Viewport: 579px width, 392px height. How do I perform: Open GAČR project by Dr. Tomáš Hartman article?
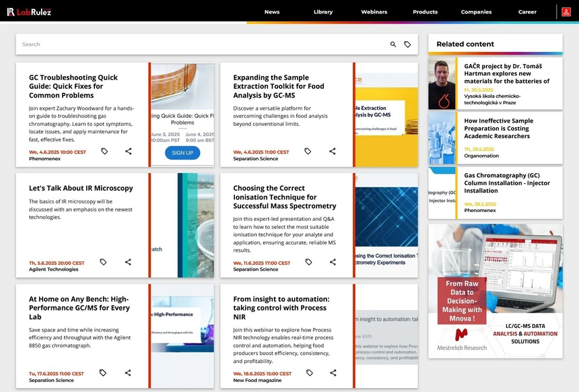click(506, 73)
